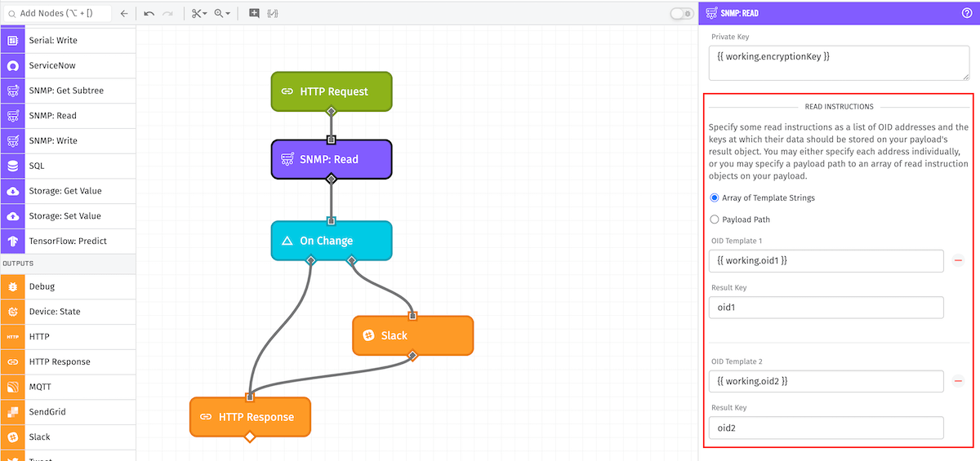The height and width of the screenshot is (461, 980).
Task: Toggle the workflow debug switch
Action: point(681,13)
